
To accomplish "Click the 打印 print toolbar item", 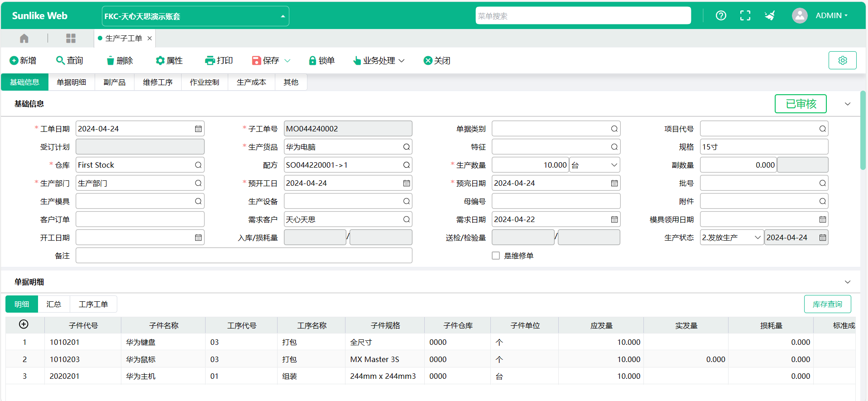I will (219, 60).
